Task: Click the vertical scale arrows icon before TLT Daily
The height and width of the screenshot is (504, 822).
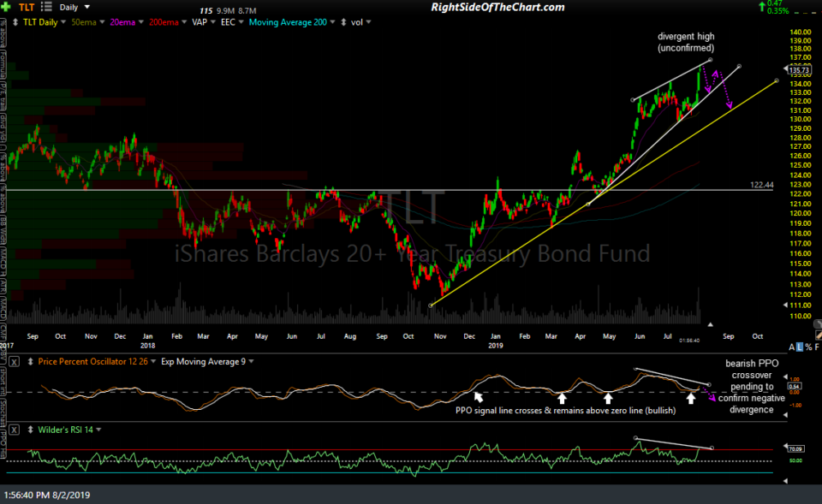Action: tap(15, 22)
